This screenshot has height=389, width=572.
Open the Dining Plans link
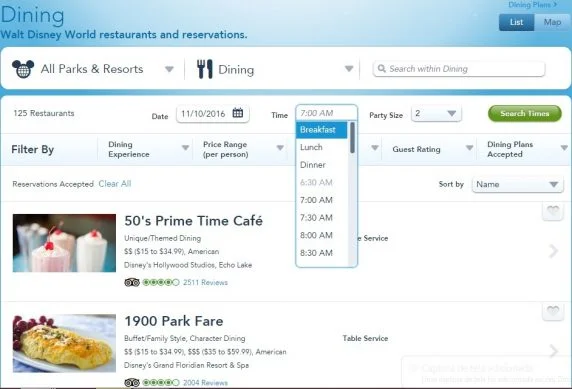pos(533,5)
